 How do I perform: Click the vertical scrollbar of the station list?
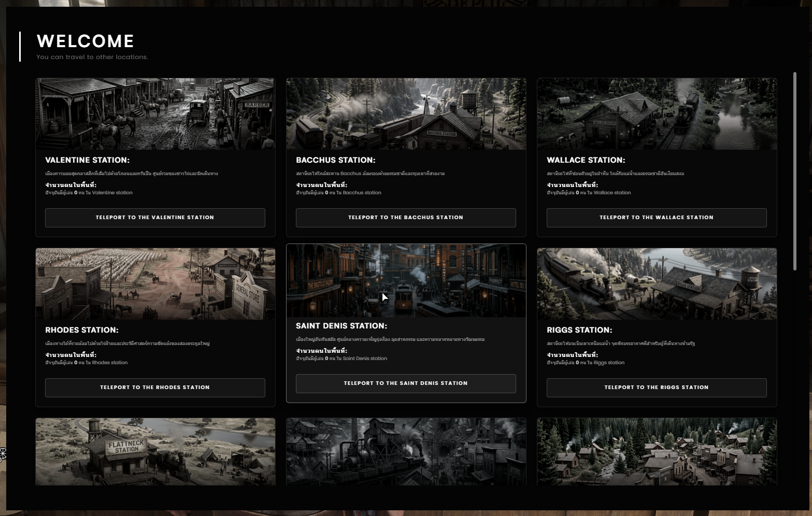[x=795, y=171]
